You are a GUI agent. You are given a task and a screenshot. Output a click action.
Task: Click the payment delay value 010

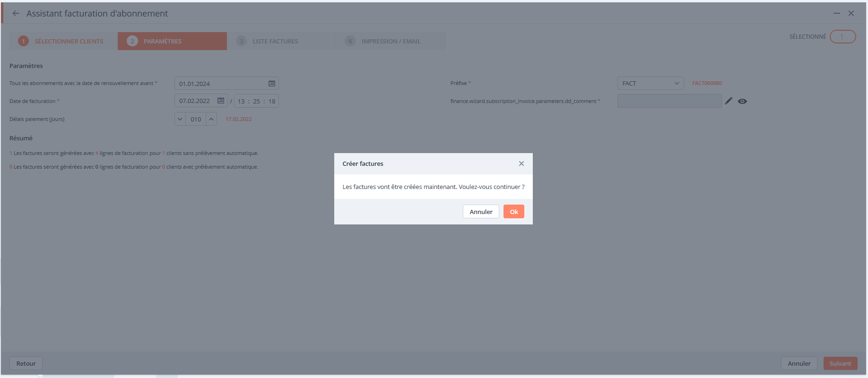point(196,119)
